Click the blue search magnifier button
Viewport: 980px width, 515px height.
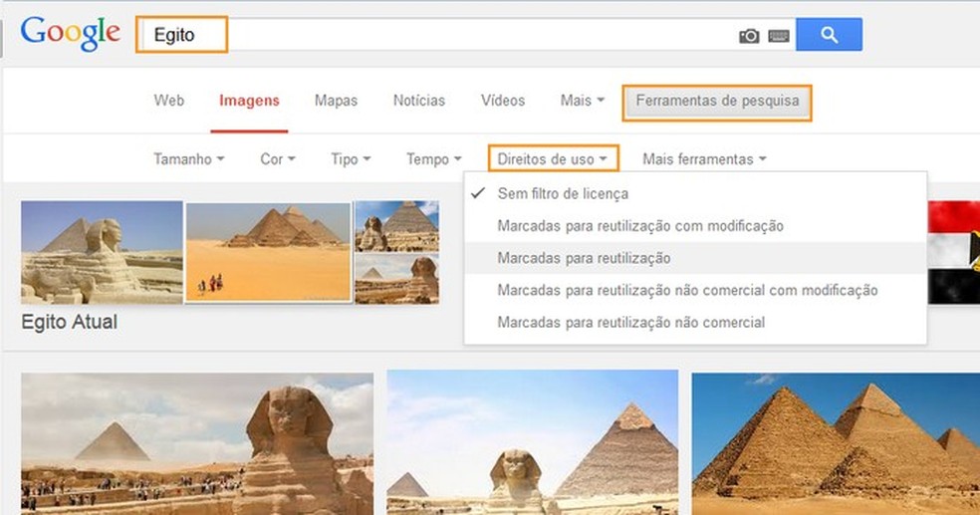(829, 35)
